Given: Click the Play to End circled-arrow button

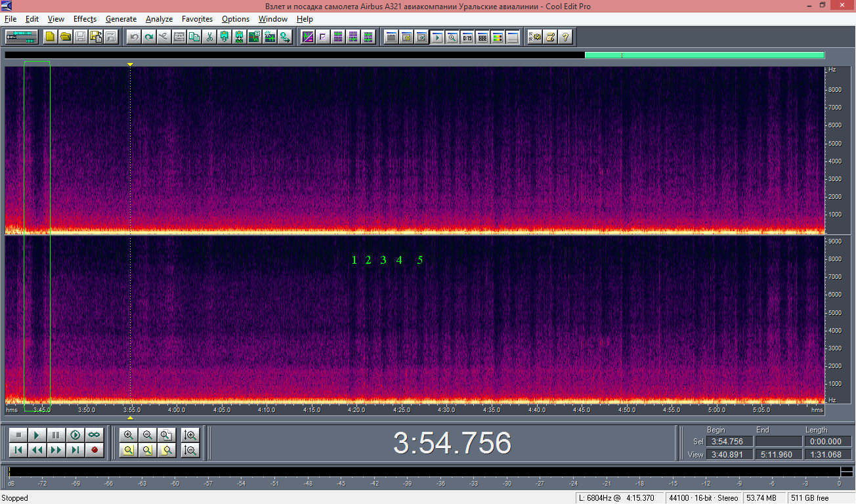Looking at the screenshot, I should (x=75, y=435).
